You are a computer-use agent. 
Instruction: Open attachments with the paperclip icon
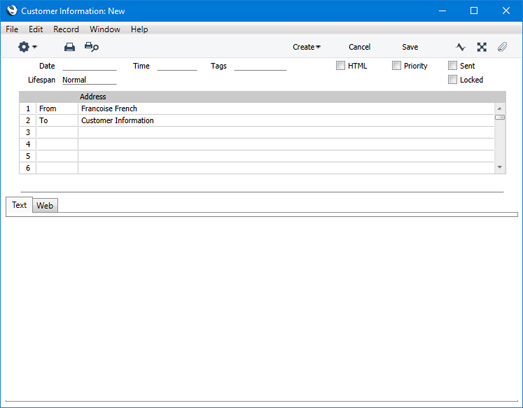point(502,47)
